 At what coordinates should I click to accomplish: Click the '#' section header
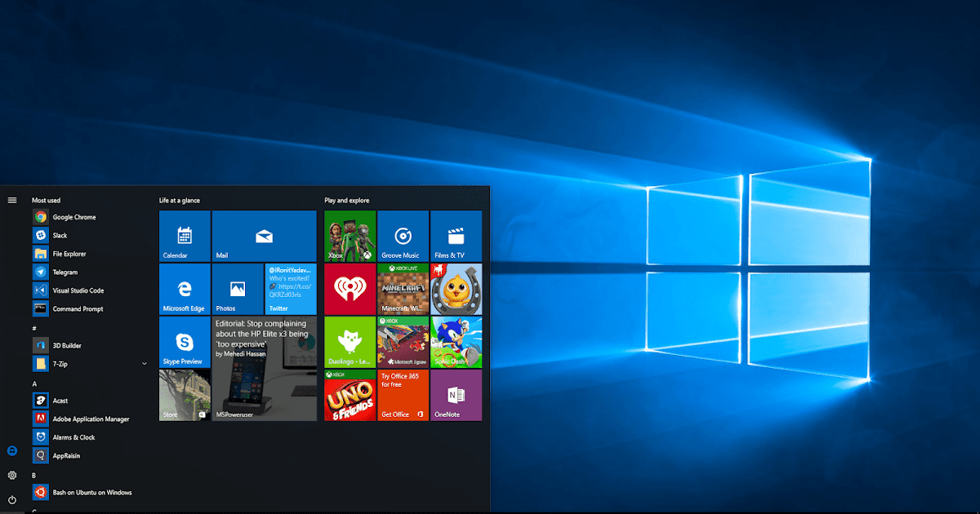34,328
